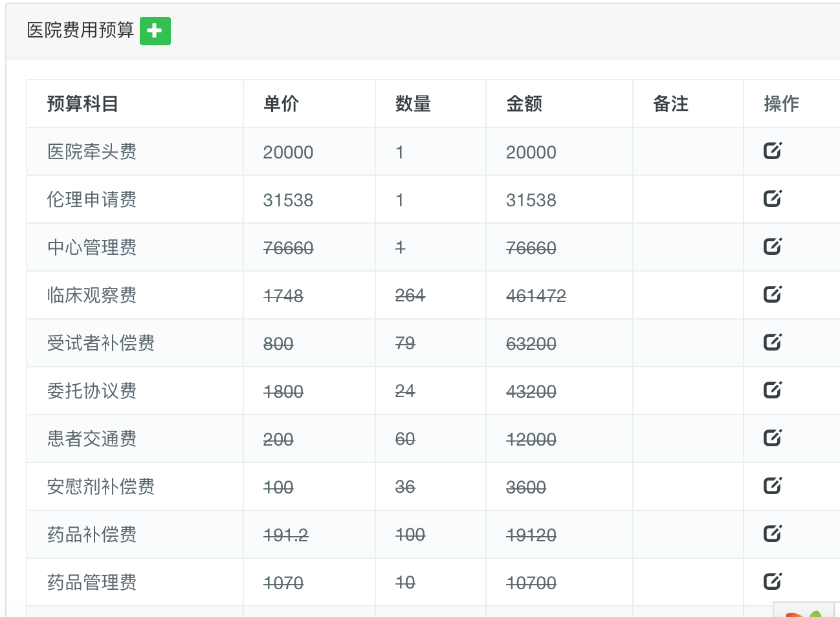Edit the 伦理申请费 row
This screenshot has width=840, height=617.
(773, 199)
